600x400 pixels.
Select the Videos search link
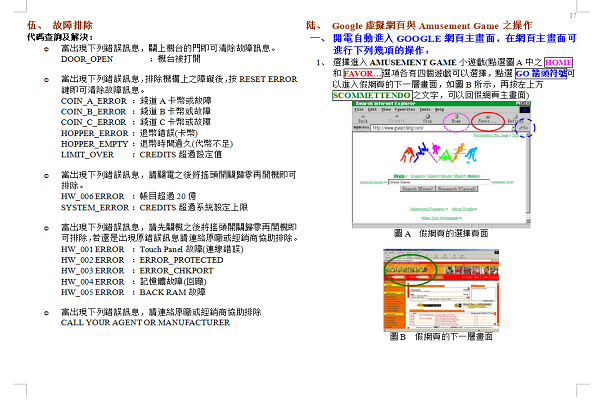(432, 176)
